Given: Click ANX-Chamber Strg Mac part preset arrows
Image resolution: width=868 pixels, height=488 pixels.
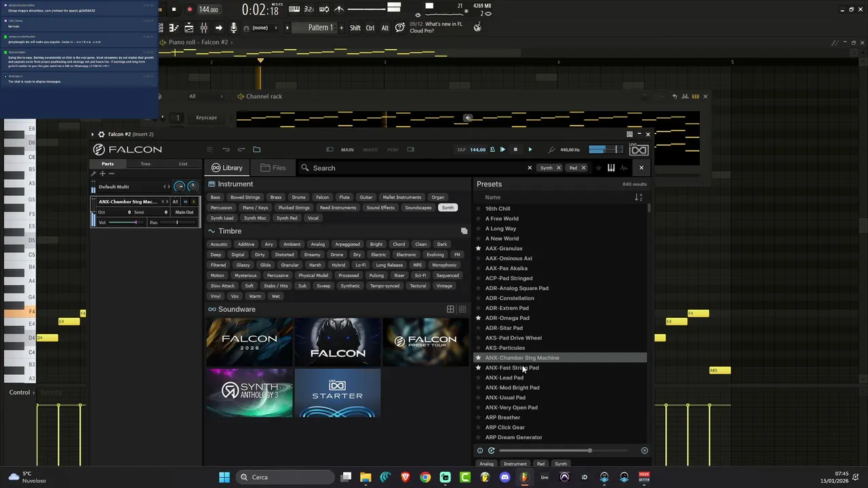Looking at the screenshot, I should click(x=165, y=202).
